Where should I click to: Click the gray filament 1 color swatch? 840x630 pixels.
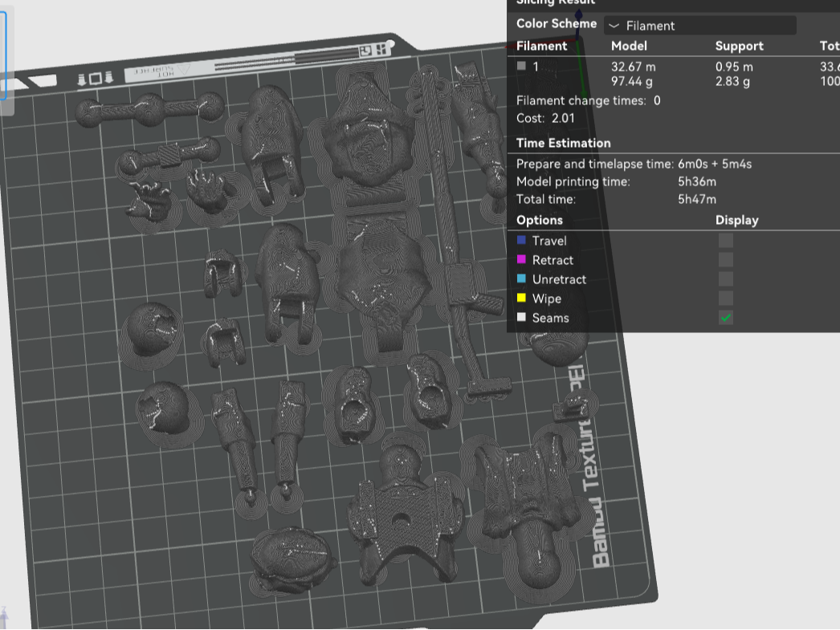pos(521,67)
